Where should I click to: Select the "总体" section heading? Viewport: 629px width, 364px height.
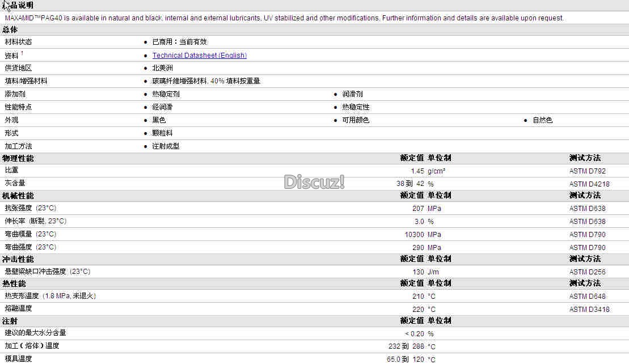tap(10, 29)
